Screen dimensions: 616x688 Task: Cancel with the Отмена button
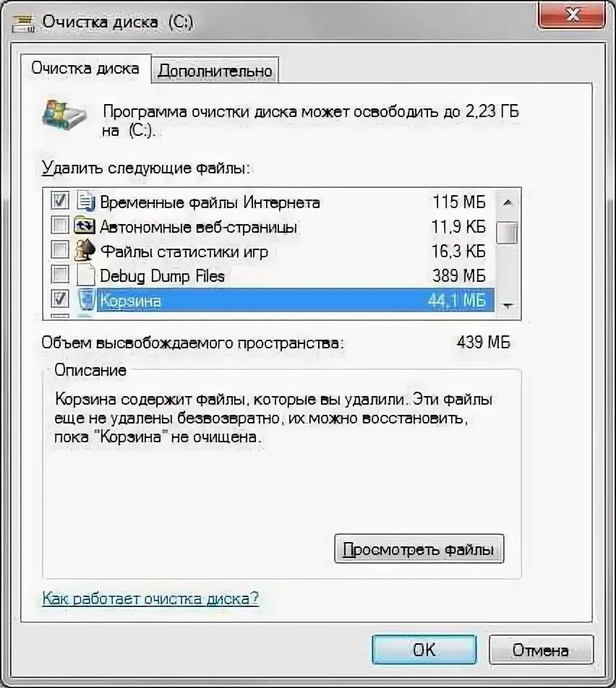pyautogui.click(x=541, y=650)
